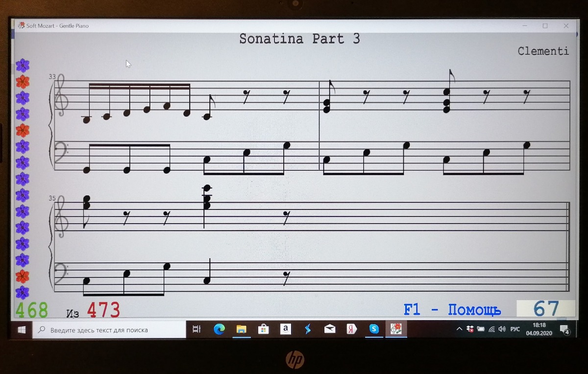Close the Gentle Piano window

point(566,26)
